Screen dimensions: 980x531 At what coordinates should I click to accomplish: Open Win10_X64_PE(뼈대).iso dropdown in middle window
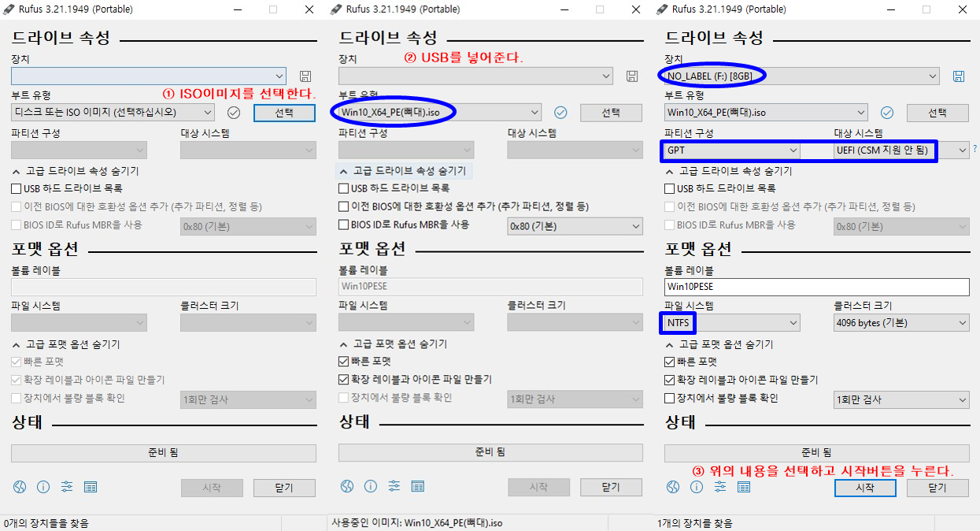pos(439,113)
